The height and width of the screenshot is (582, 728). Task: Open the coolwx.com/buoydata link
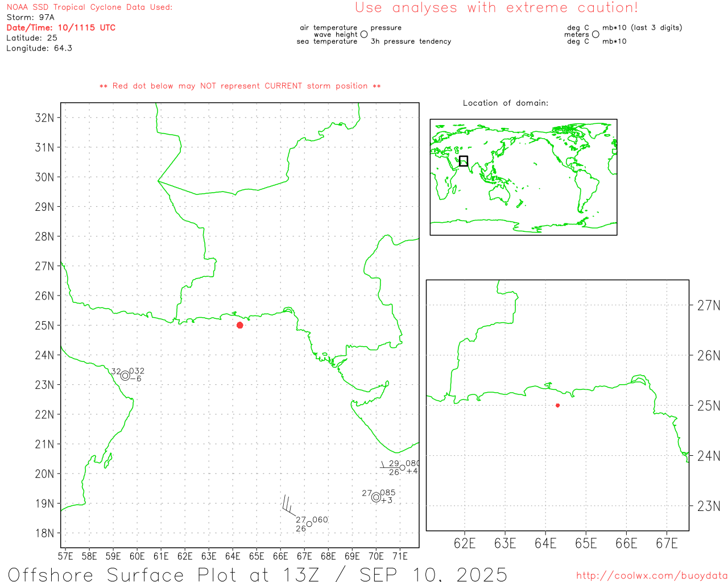(x=652, y=576)
